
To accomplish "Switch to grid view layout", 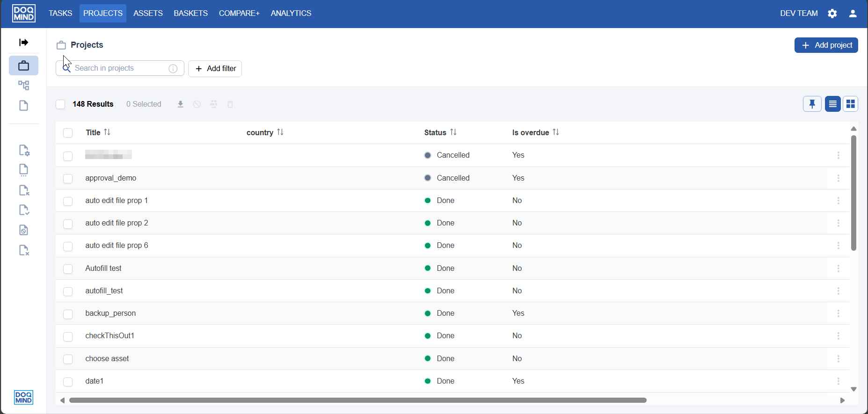I will coord(850,104).
